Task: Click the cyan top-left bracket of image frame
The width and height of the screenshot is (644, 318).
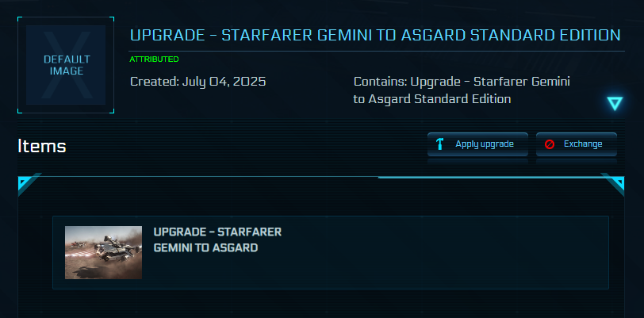Action: 21,21
